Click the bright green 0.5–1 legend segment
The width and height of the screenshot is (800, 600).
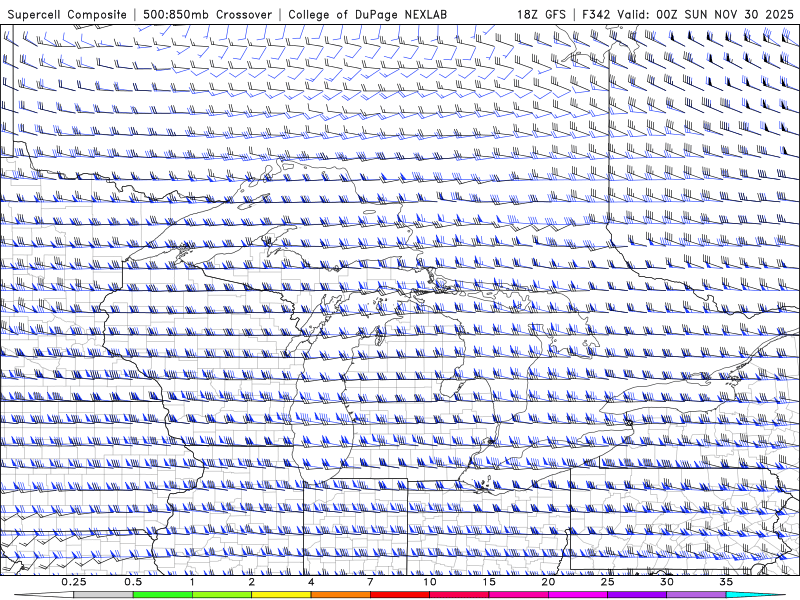163,595
